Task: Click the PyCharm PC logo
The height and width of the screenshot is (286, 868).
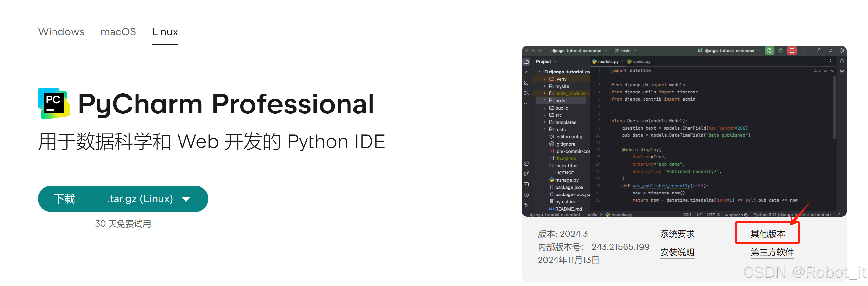Action: [54, 103]
